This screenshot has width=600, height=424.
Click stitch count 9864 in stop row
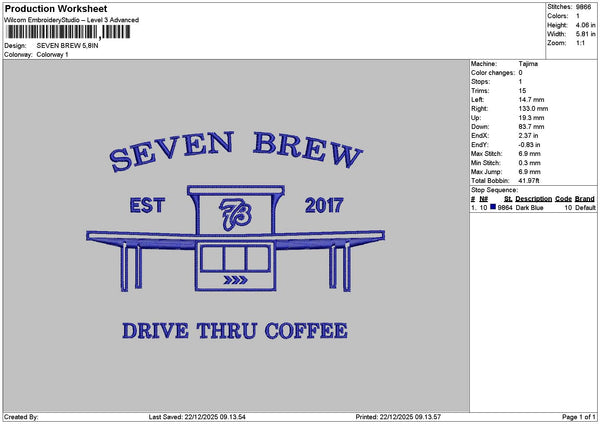(505, 208)
